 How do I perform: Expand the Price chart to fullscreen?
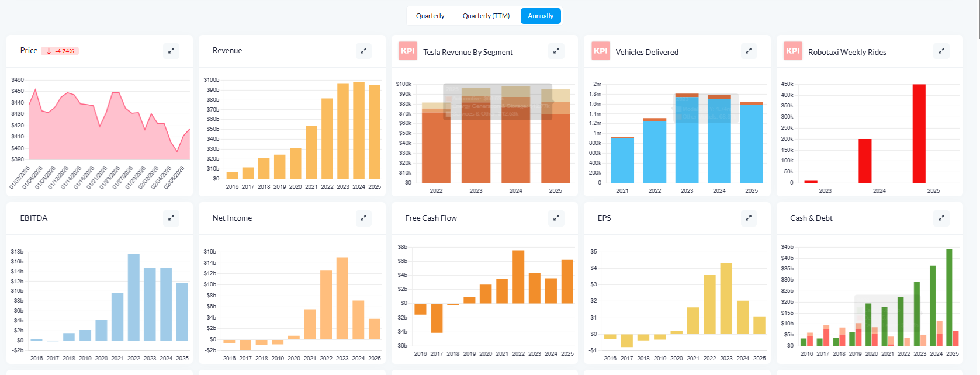(x=171, y=51)
